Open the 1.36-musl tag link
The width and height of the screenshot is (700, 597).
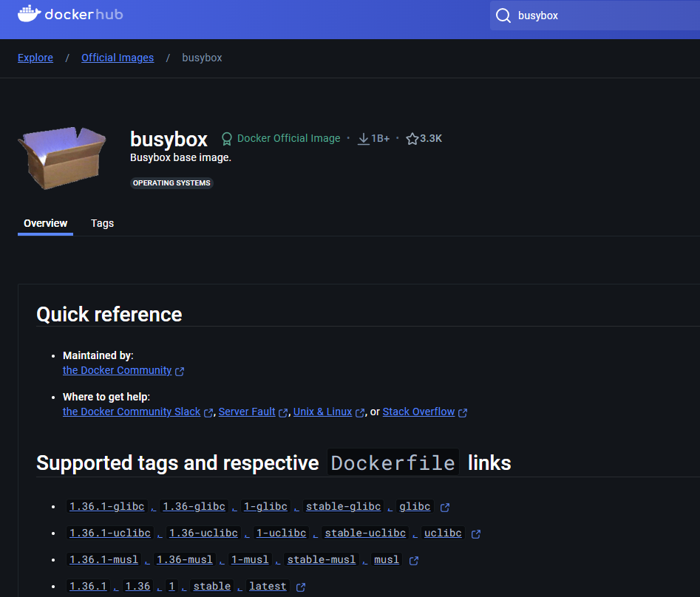point(184,559)
